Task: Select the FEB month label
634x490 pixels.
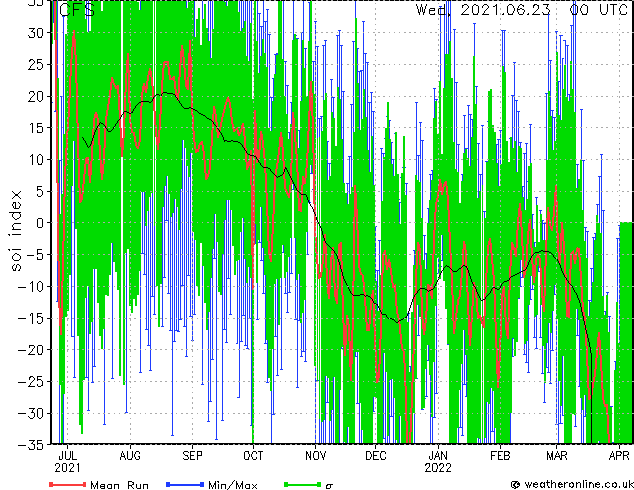Action: [x=500, y=456]
